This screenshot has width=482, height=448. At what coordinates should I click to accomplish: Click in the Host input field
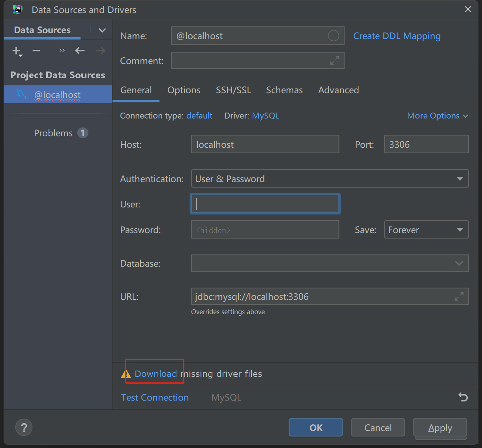tap(265, 144)
